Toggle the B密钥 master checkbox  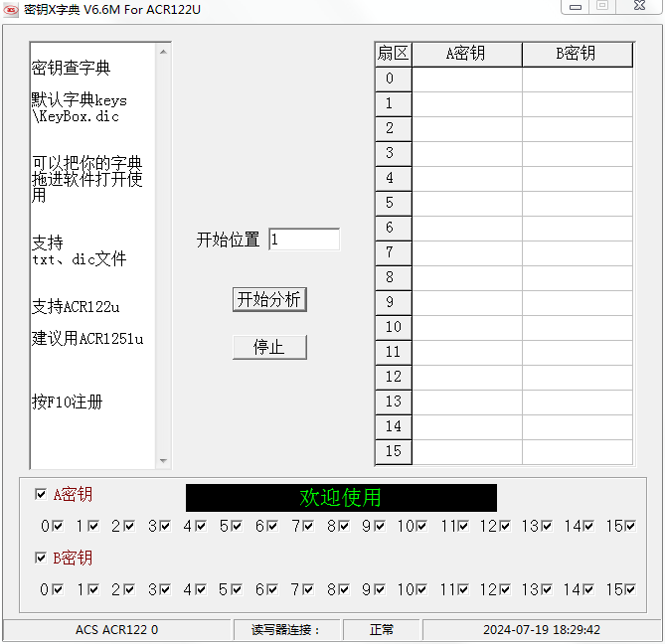click(x=41, y=558)
